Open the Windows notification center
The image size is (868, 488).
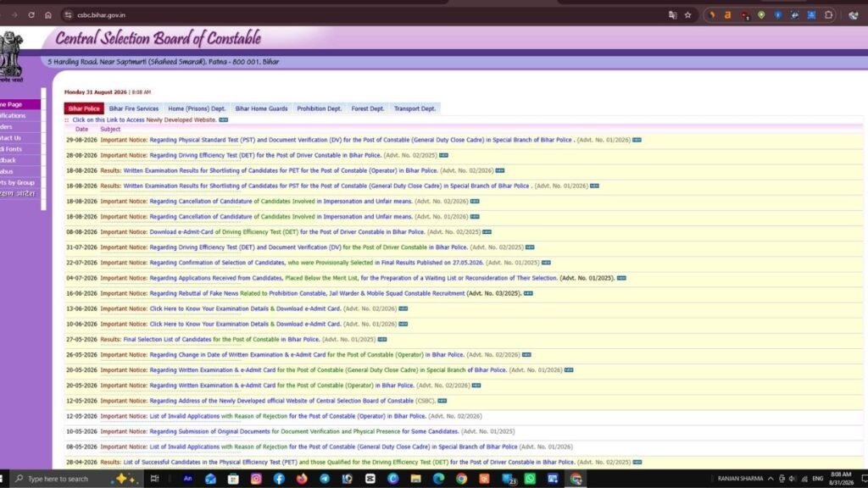(x=864, y=479)
